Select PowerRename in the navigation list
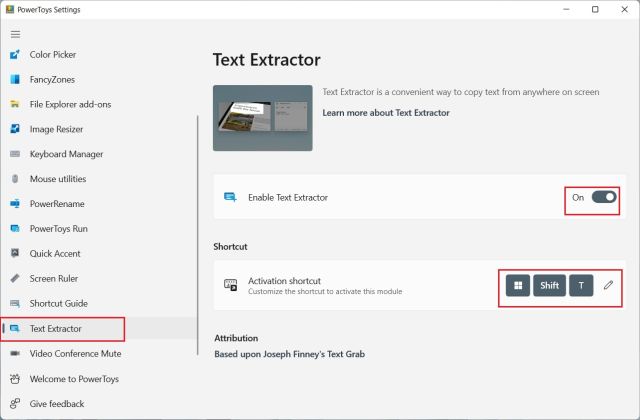The image size is (640, 420). click(x=99, y=204)
